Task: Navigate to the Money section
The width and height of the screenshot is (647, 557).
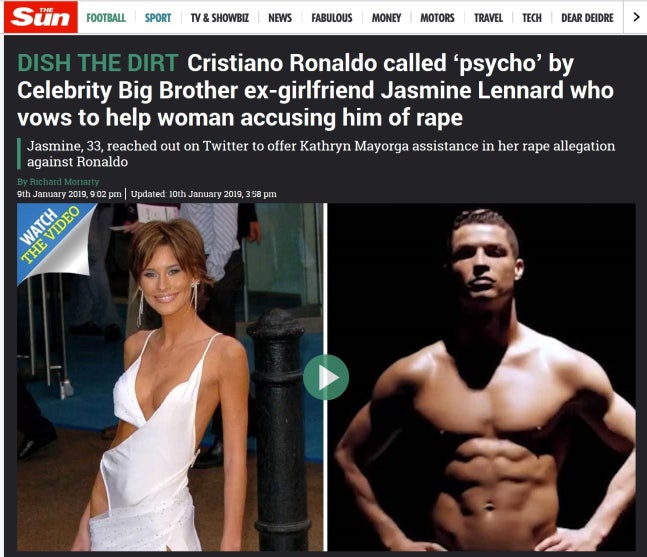Action: pyautogui.click(x=386, y=18)
